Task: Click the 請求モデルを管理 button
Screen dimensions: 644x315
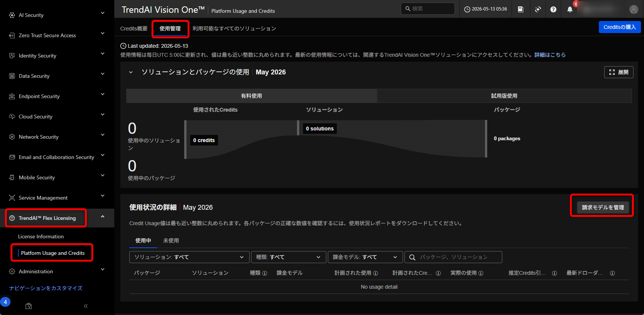Action: 603,207
